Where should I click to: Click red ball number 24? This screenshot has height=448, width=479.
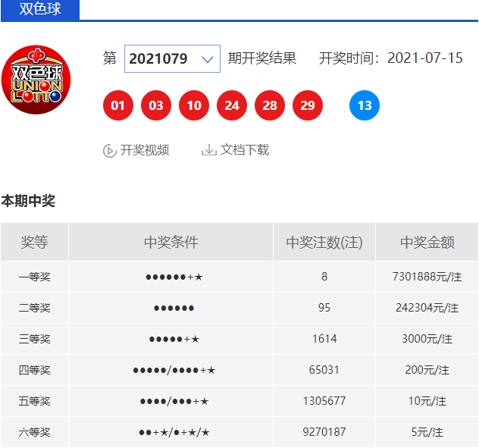click(x=232, y=106)
